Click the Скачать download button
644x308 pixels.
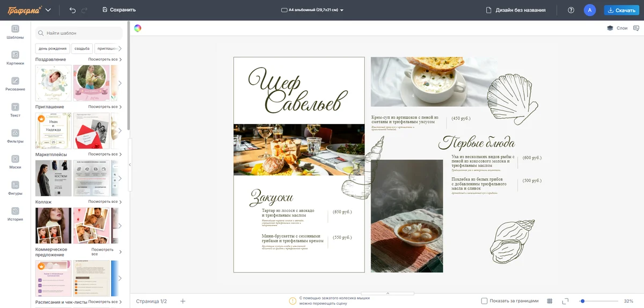pos(621,10)
